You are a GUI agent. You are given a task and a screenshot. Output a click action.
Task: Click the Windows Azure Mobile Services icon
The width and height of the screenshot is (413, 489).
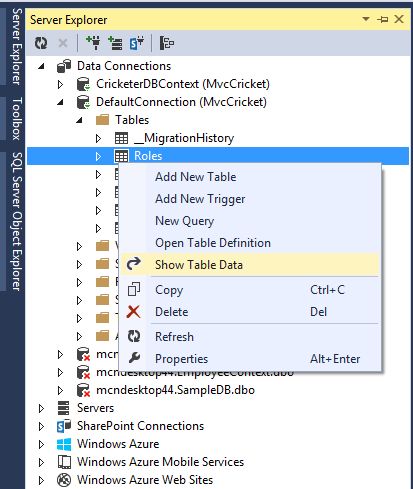point(64,462)
